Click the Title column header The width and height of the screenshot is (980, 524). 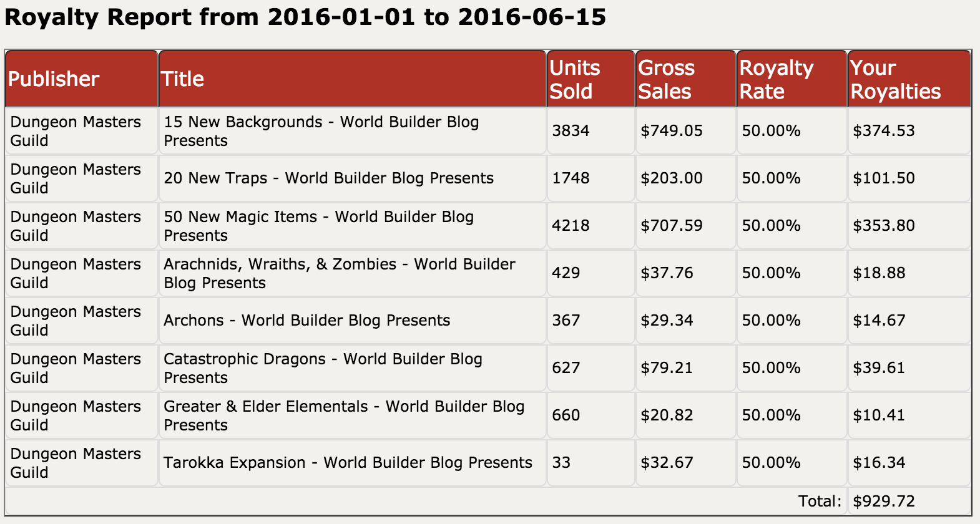182,79
